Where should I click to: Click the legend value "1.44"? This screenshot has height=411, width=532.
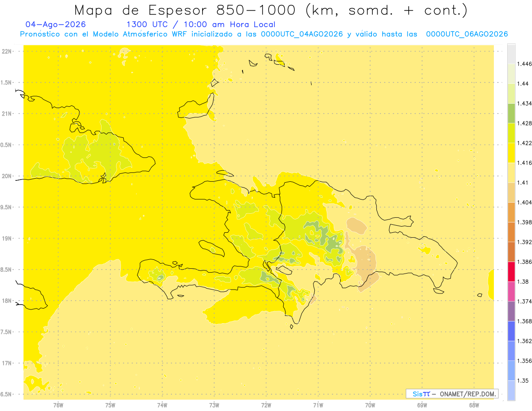click(x=523, y=83)
